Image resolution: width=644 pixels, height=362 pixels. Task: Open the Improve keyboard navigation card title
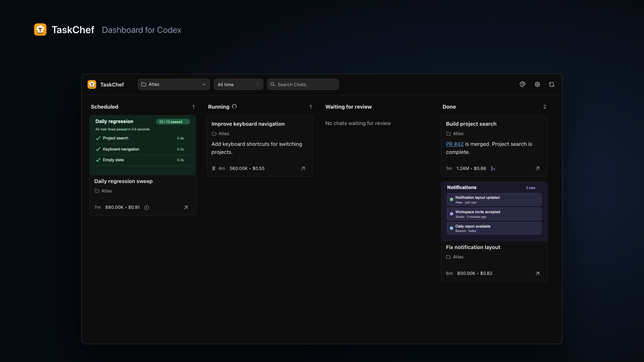click(x=248, y=124)
